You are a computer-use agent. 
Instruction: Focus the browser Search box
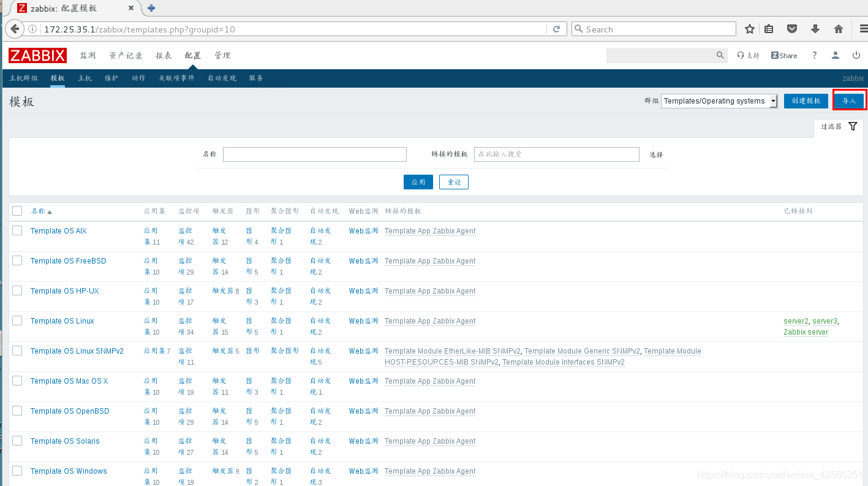click(654, 29)
